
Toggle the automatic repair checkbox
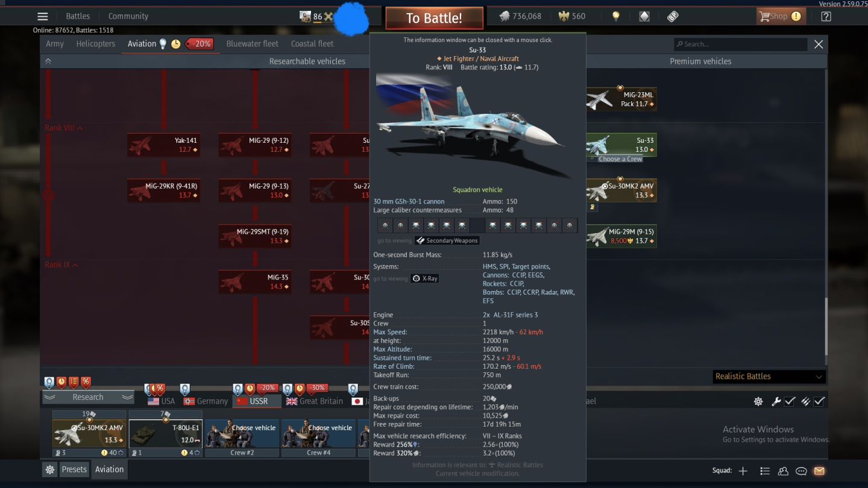tap(790, 401)
